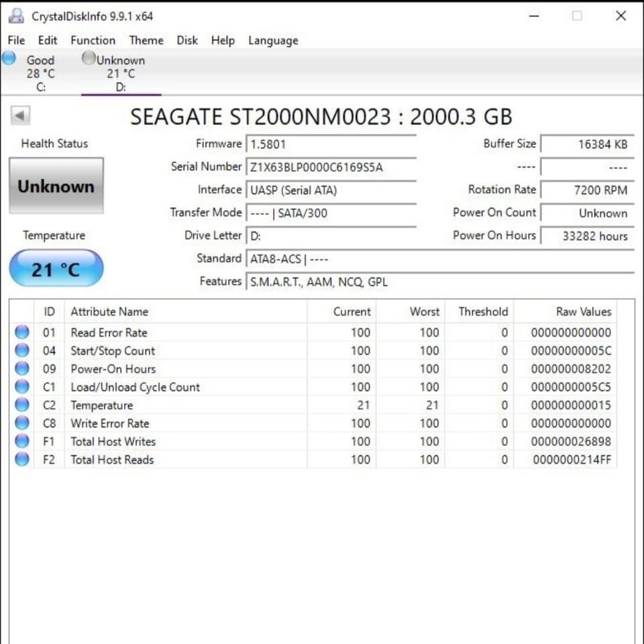Select the Total Host Writes attribute name
The width and height of the screenshot is (644, 644).
pos(113,441)
